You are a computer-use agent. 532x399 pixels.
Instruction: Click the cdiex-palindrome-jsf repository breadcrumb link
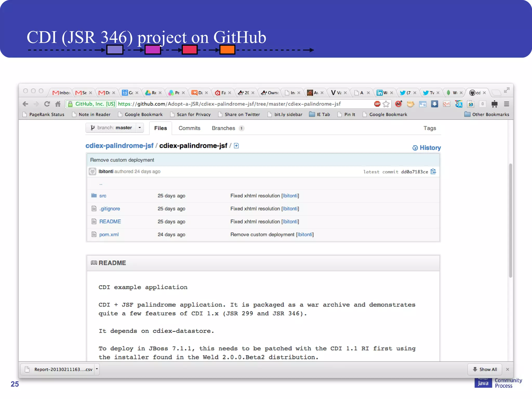(119, 145)
